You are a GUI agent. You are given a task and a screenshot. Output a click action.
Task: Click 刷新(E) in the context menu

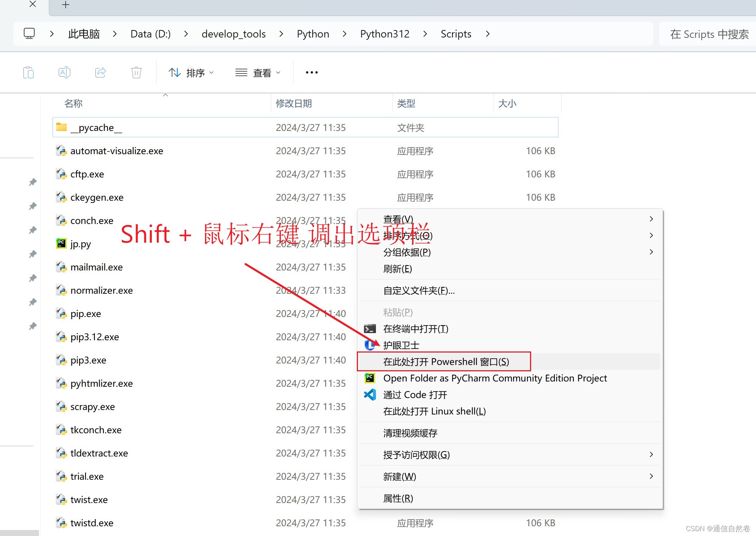click(397, 269)
